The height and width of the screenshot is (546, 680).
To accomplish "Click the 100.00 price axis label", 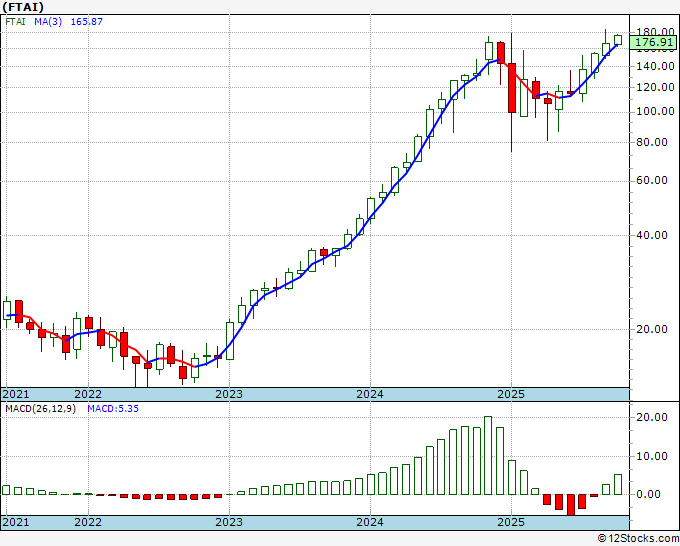I will (656, 112).
